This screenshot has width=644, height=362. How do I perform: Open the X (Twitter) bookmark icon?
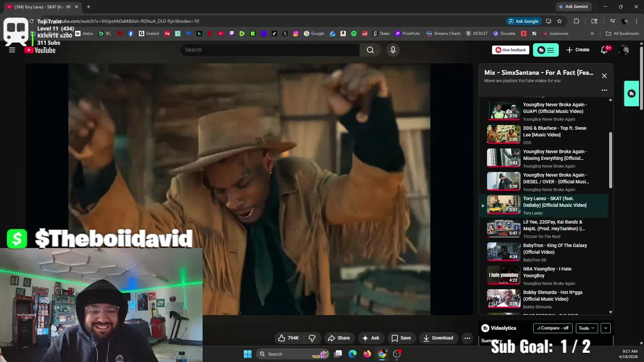285,34
